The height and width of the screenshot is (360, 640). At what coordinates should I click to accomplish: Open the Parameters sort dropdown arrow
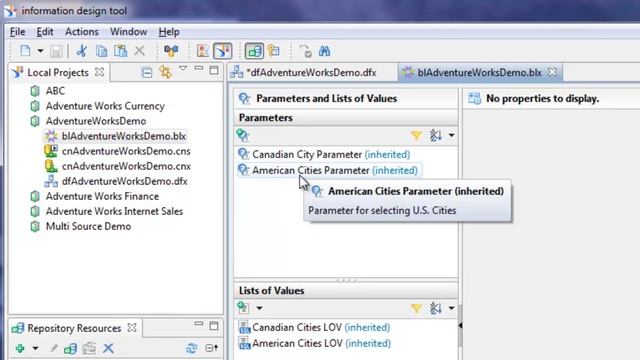pyautogui.click(x=451, y=135)
